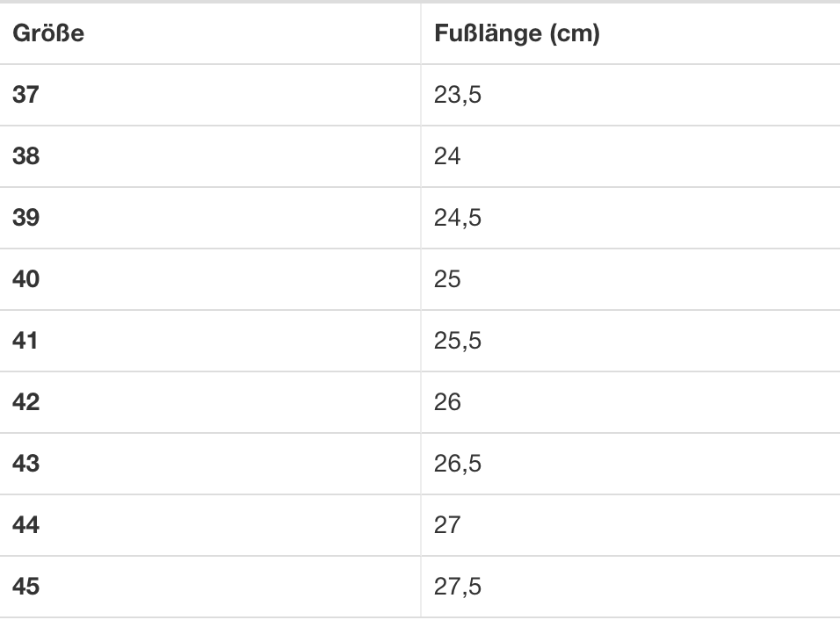The width and height of the screenshot is (840, 620).
Task: Choose size 39 row label
Action: (x=26, y=218)
